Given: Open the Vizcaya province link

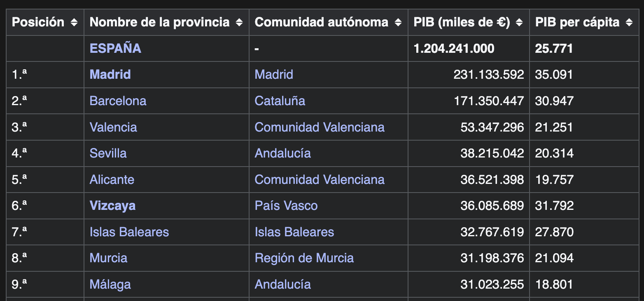Looking at the screenshot, I should coord(112,205).
